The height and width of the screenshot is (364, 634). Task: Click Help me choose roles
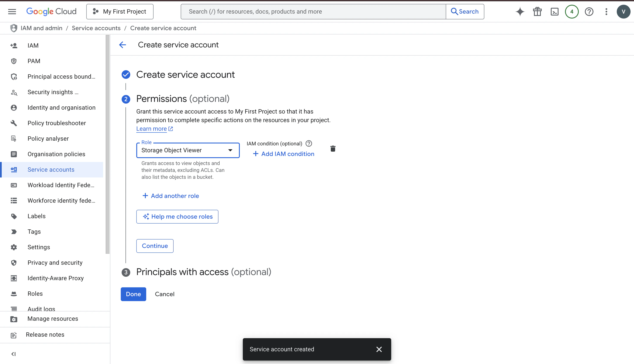(177, 216)
